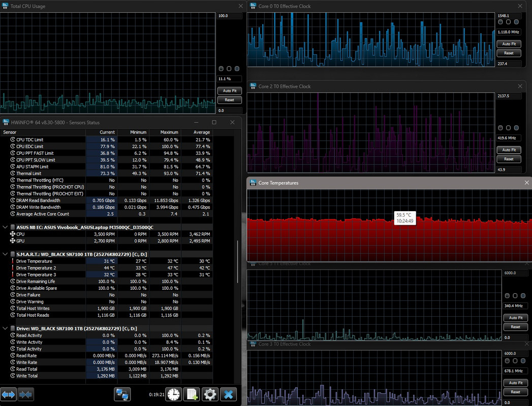Open the remote network computers icon
The width and height of the screenshot is (532, 406).
(122, 394)
